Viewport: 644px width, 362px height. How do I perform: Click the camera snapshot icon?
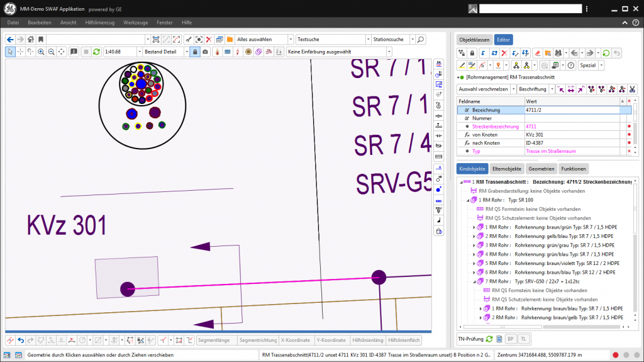pyautogui.click(x=205, y=52)
